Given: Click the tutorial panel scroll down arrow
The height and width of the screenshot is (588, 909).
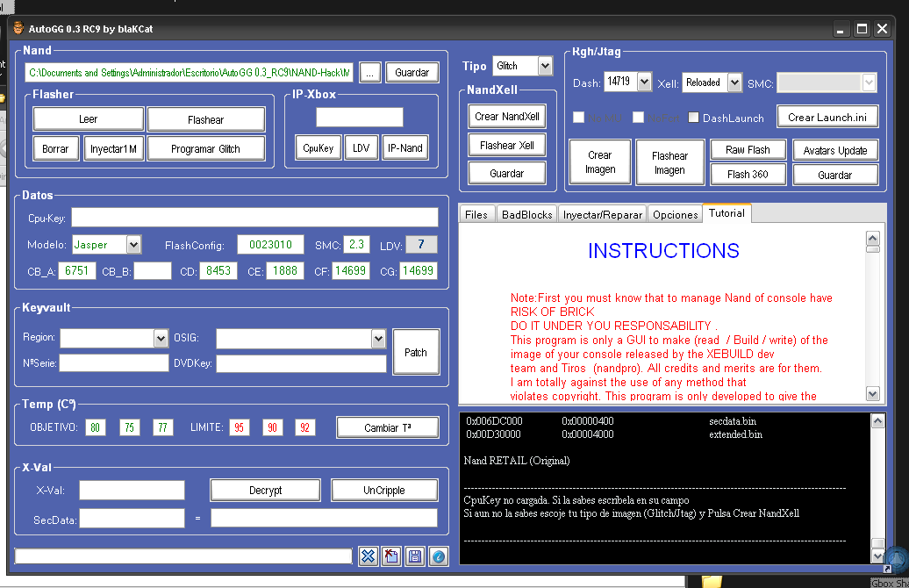Looking at the screenshot, I should (872, 393).
